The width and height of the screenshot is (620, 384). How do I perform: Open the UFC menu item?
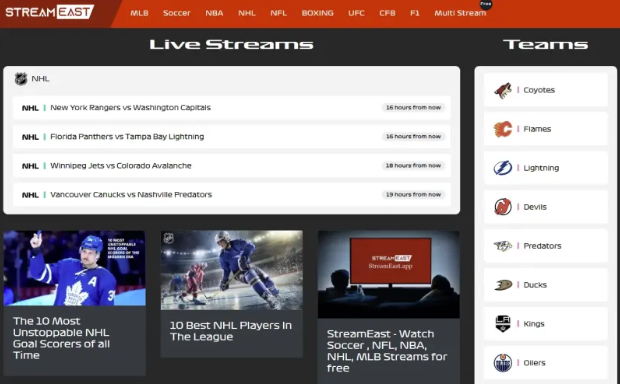pyautogui.click(x=356, y=13)
